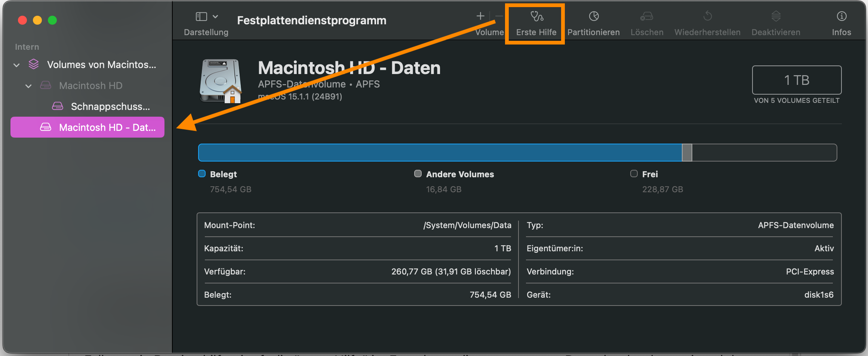Select the Wiederherstellen restore icon

707,16
